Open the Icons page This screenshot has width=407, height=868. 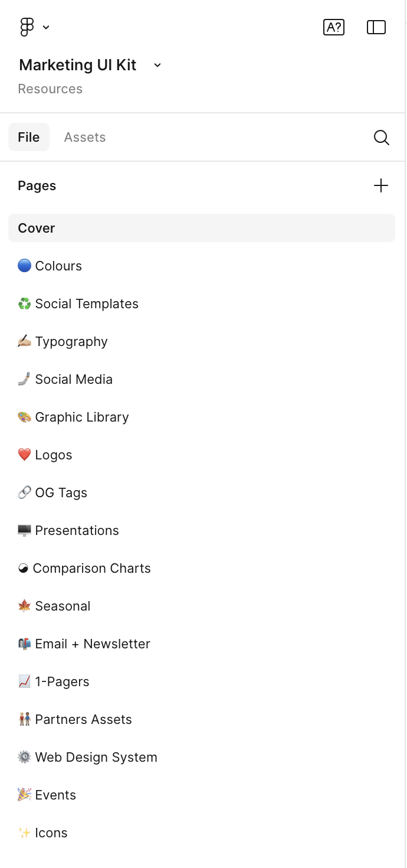pos(51,833)
